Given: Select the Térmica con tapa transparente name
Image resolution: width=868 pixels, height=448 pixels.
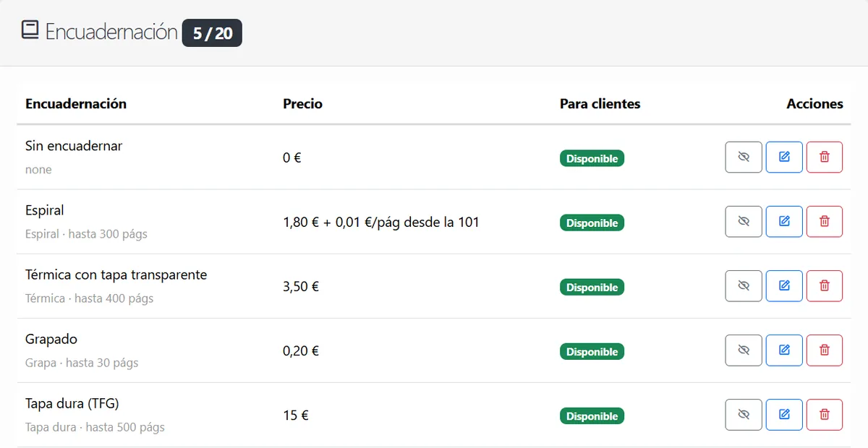Looking at the screenshot, I should 116,275.
